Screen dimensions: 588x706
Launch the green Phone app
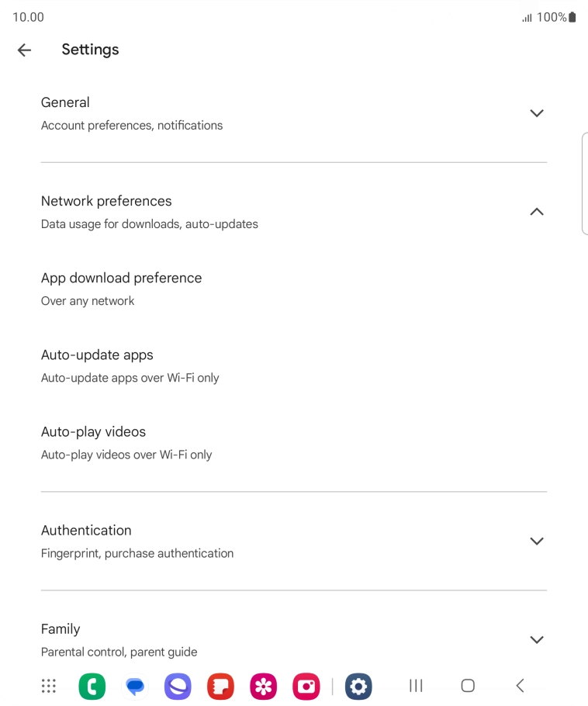pyautogui.click(x=92, y=686)
